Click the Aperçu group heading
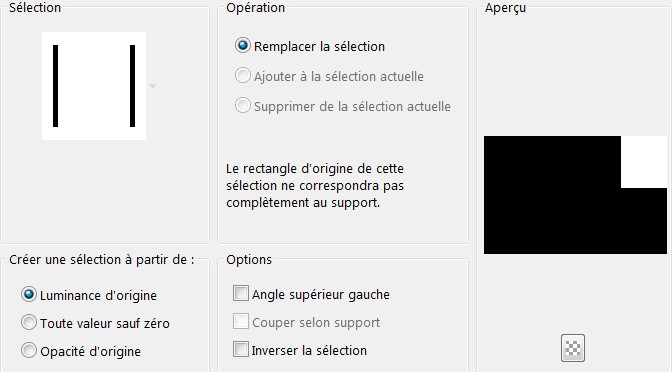 (x=505, y=8)
